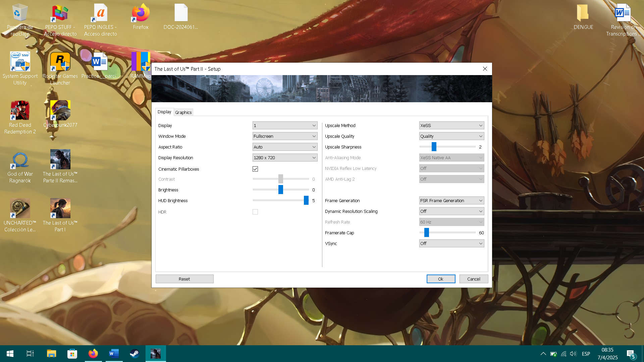This screenshot has width=644, height=362.
Task: Open the Frame Generation dropdown
Action: click(451, 200)
